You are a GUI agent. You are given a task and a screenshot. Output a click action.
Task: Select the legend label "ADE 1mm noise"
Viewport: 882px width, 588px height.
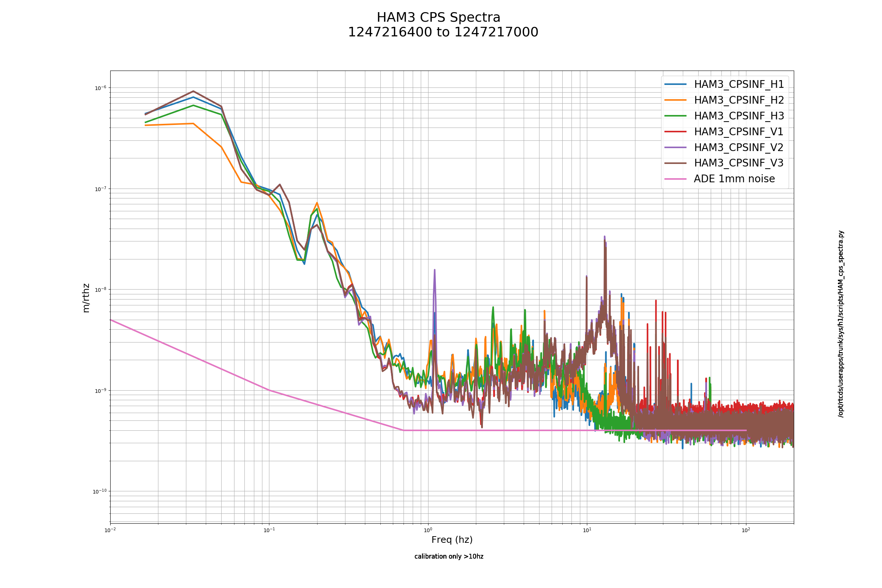734,179
